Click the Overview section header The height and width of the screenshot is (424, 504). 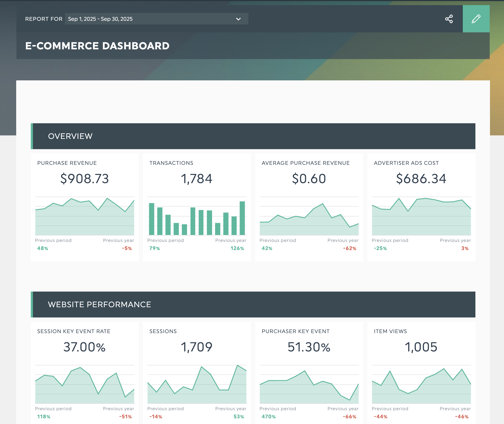coord(253,136)
